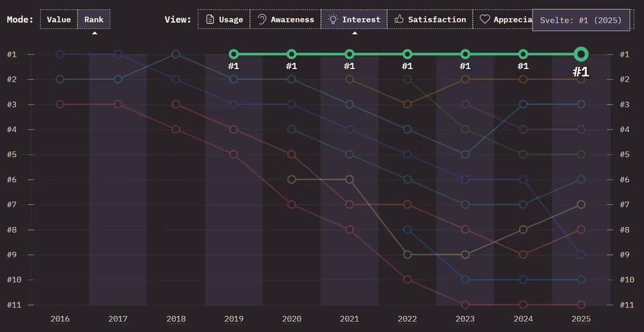Select the teal data point at #1 in 2018

[x=176, y=54]
